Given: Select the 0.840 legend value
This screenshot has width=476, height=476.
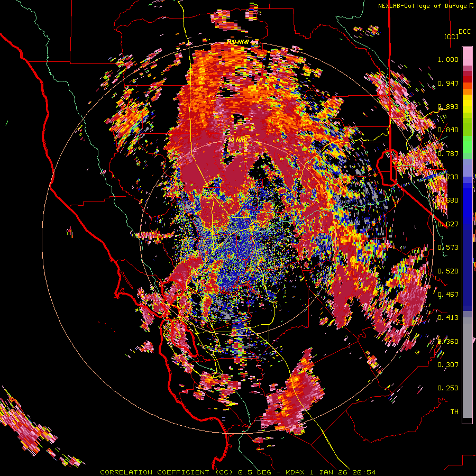Looking at the screenshot, I should pyautogui.click(x=448, y=130).
